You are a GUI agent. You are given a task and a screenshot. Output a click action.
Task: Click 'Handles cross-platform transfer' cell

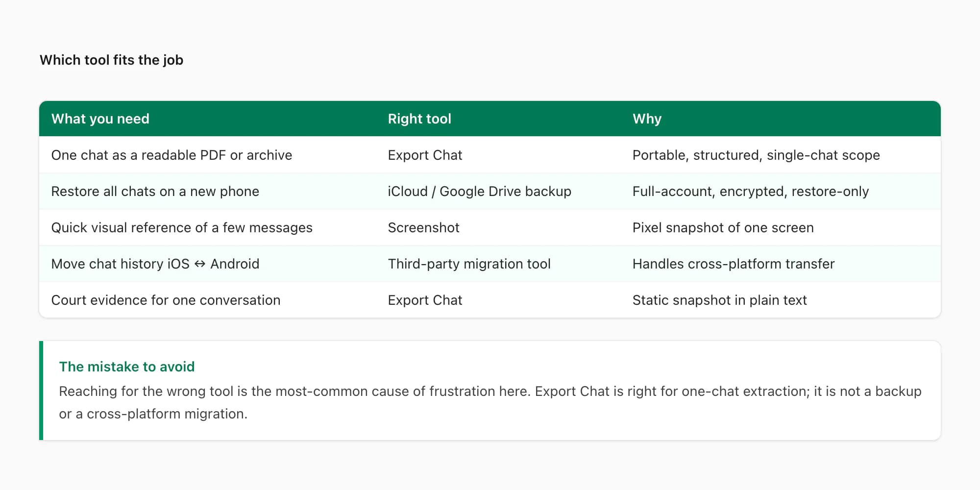[733, 264]
